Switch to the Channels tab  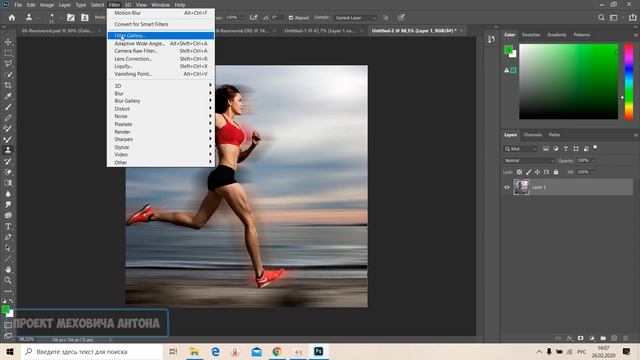[533, 135]
